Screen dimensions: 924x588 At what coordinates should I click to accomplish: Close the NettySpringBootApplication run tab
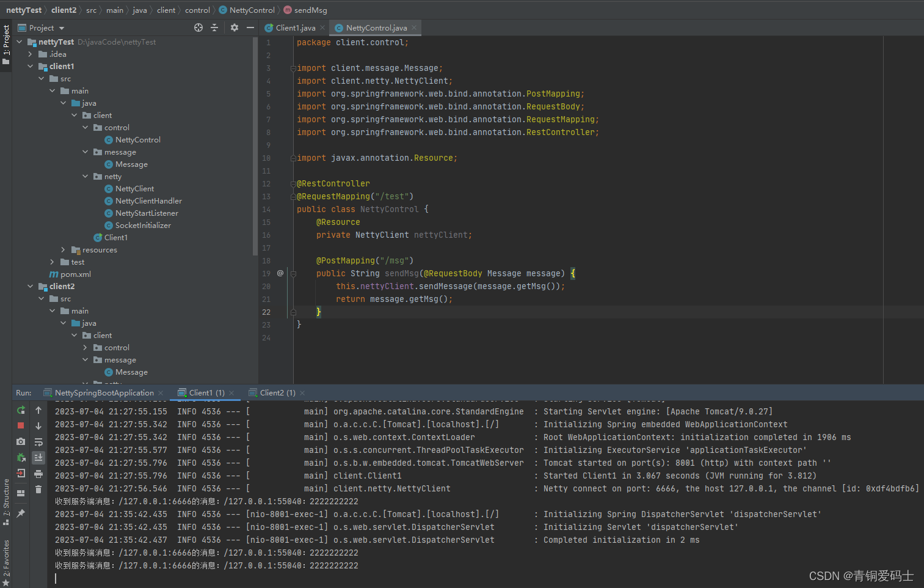[x=161, y=393]
